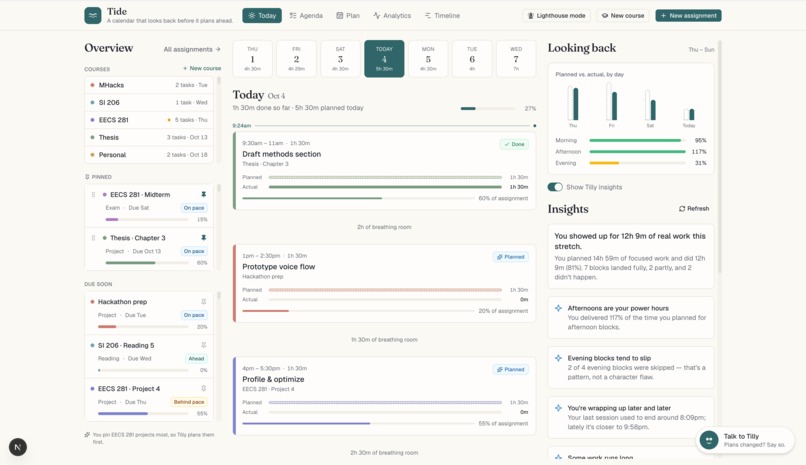Click drag handle of Thesis Chapter 3
Screen dimensions: 806x465
click(93, 238)
